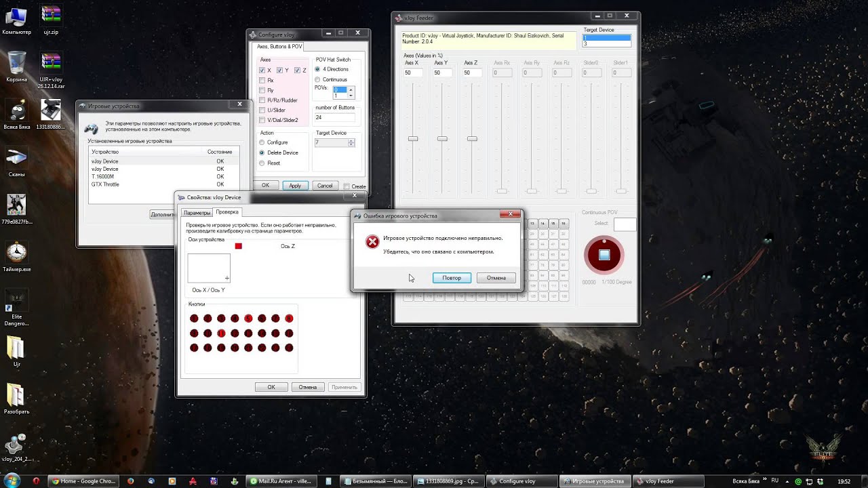Enable the Rx axis checkbox
Image resolution: width=868 pixels, height=488 pixels.
[x=262, y=80]
